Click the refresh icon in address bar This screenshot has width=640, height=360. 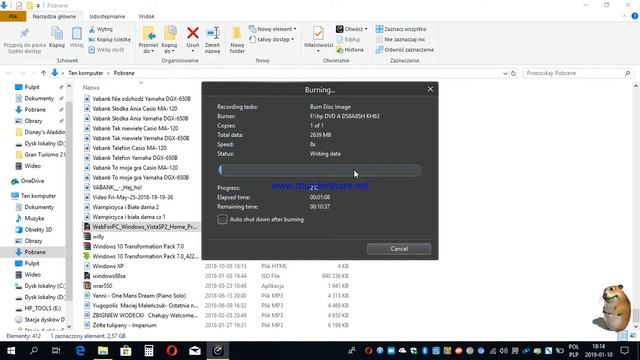[x=513, y=73]
